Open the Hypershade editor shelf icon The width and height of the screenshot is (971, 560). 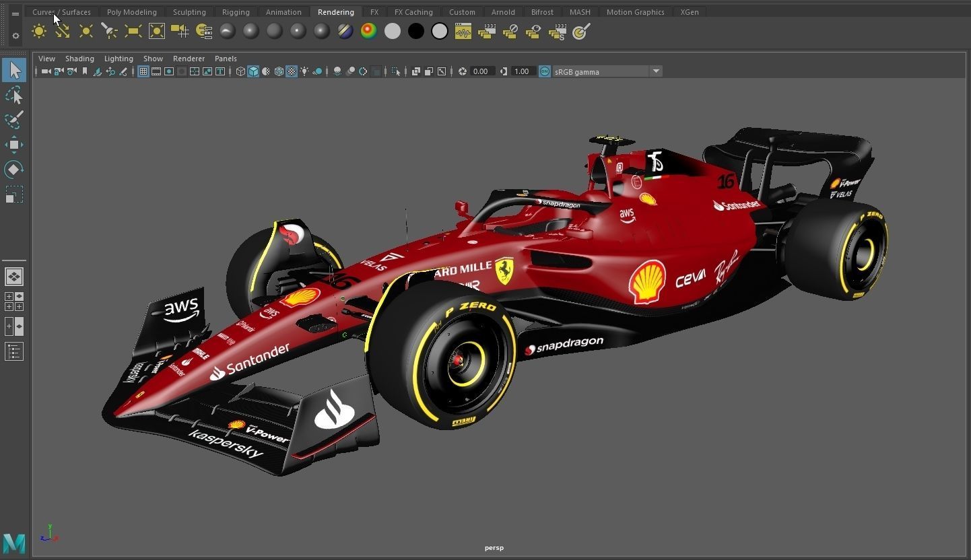[x=203, y=32]
